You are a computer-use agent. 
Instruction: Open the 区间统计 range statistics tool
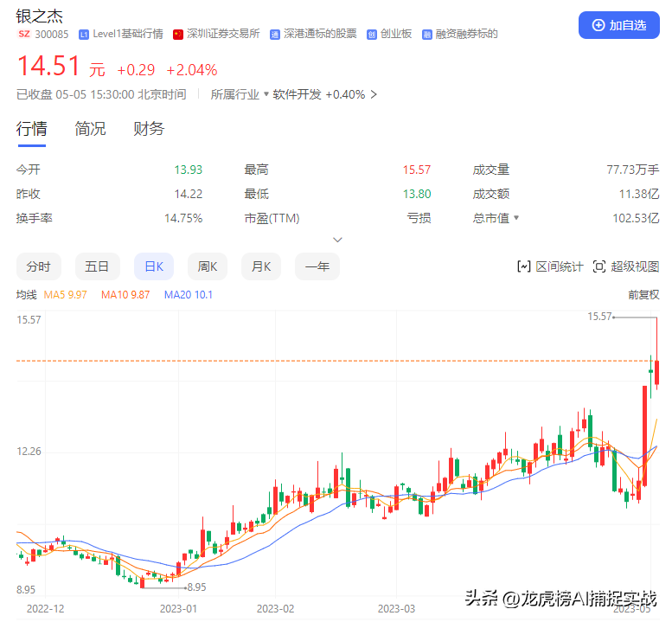pos(550,266)
